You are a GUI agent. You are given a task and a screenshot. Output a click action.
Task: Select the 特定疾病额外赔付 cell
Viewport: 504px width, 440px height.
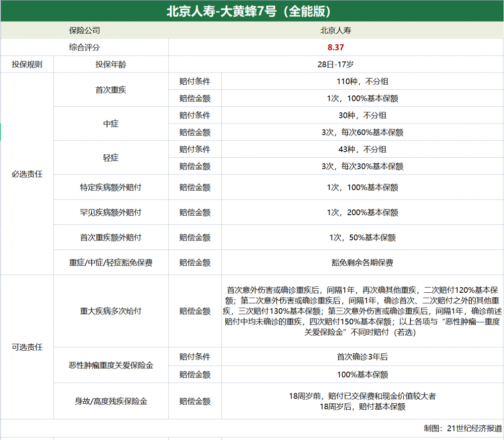click(x=111, y=187)
